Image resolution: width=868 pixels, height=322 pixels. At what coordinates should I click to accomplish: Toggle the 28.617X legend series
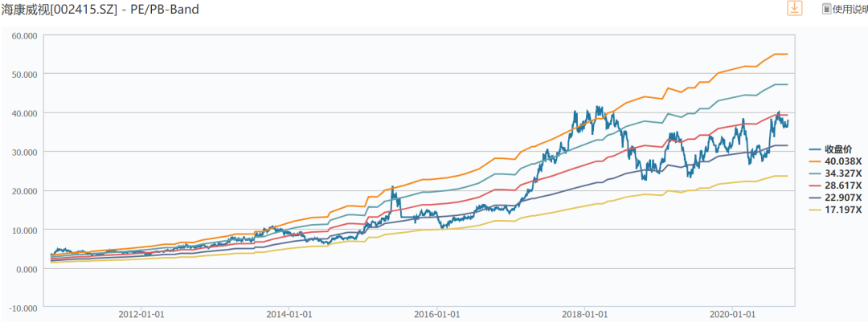[x=835, y=185]
